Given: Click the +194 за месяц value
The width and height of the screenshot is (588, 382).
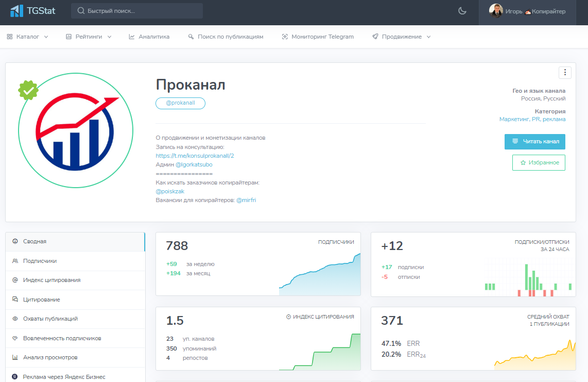Looking at the screenshot, I should click(x=173, y=273).
